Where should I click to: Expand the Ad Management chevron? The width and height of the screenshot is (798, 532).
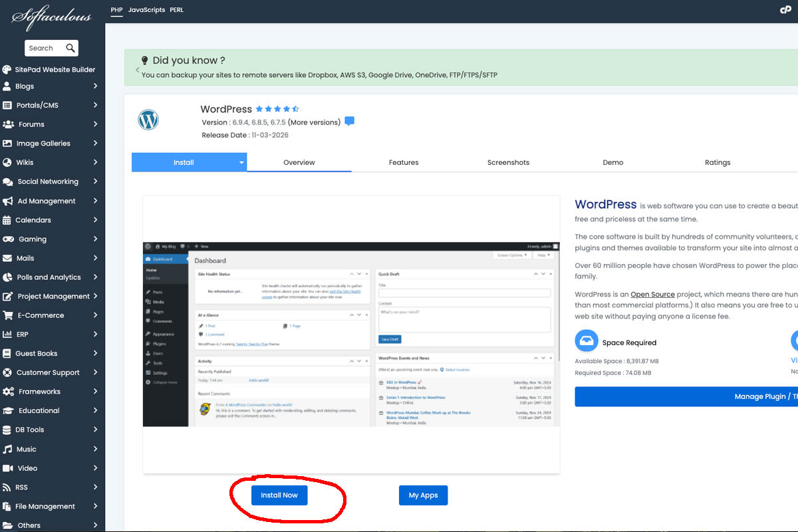tap(96, 201)
